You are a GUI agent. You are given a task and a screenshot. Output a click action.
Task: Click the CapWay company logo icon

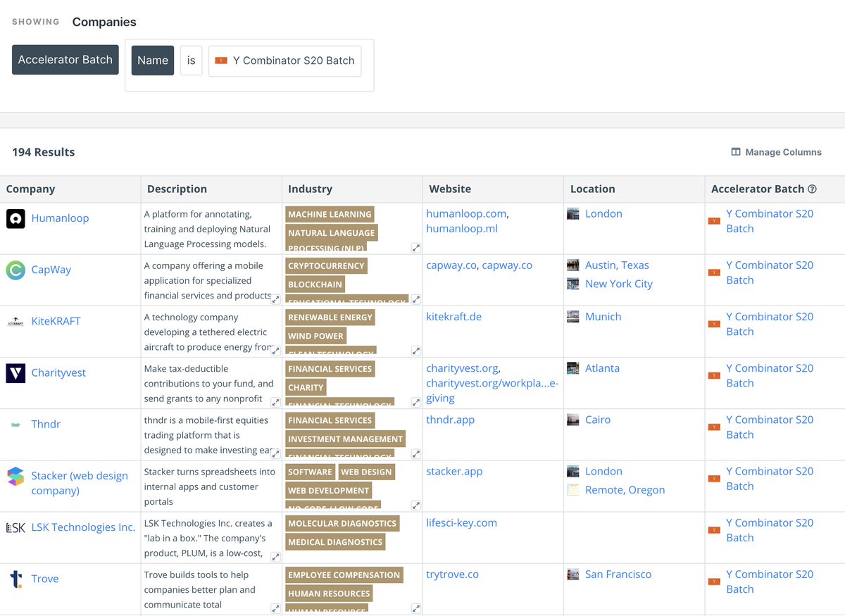[15, 270]
